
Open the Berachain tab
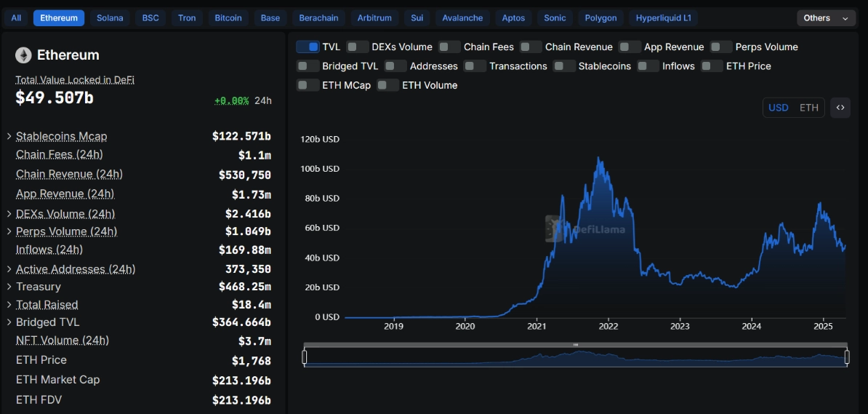click(x=318, y=18)
